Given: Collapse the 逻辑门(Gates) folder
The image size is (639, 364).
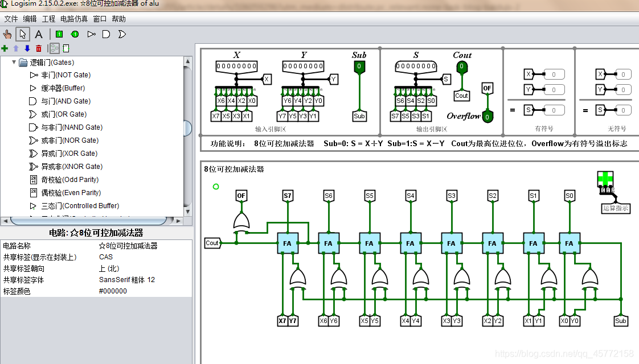Looking at the screenshot, I should (14, 63).
